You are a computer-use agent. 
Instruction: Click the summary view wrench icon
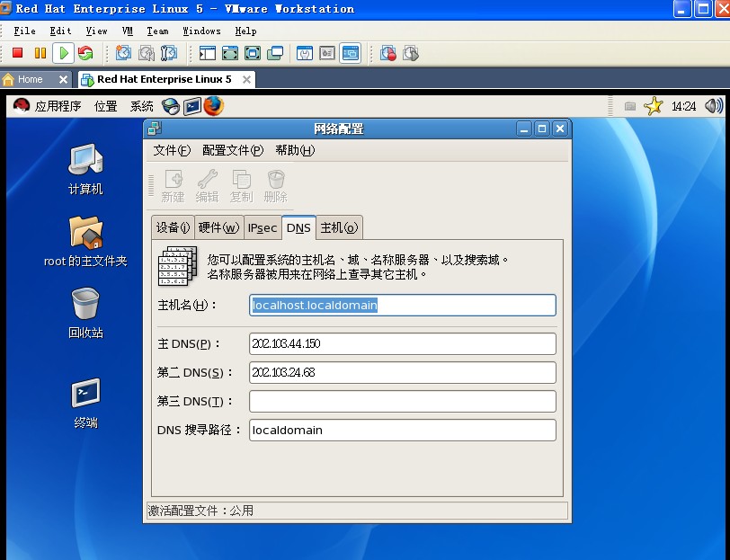click(305, 53)
